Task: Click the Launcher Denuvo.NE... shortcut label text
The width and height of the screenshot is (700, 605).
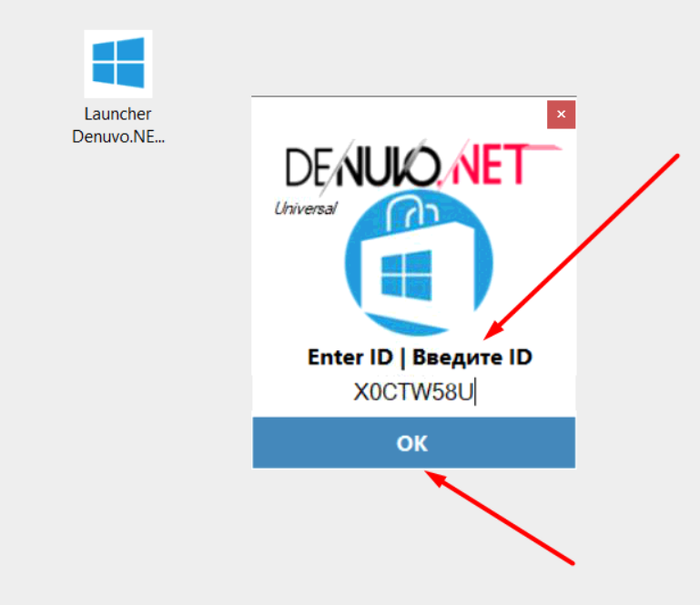Action: coord(118,125)
